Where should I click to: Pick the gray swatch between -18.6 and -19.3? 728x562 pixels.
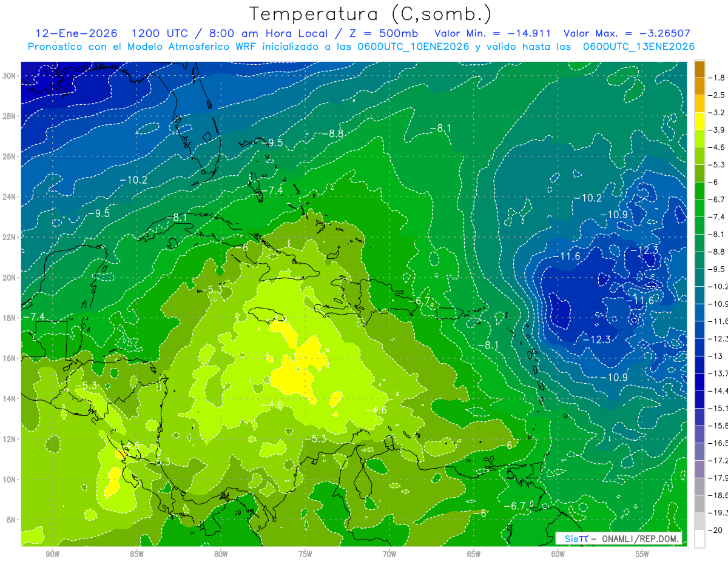[x=699, y=504]
